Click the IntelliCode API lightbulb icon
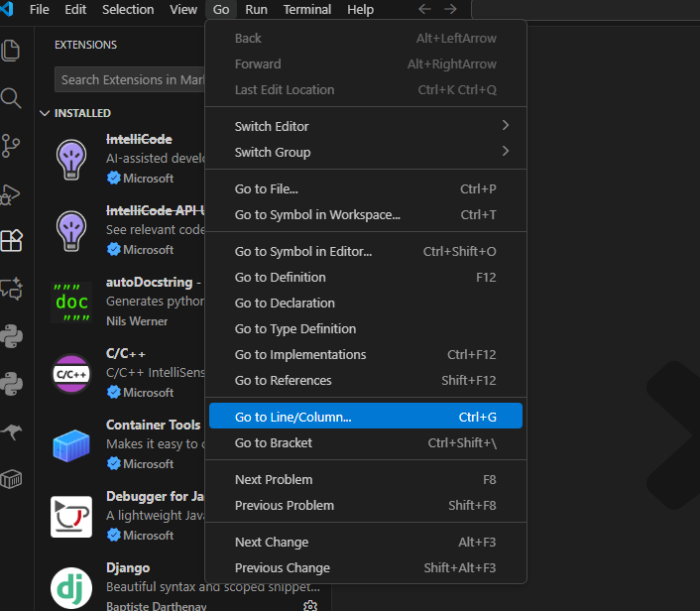This screenshot has width=700, height=611. click(71, 231)
